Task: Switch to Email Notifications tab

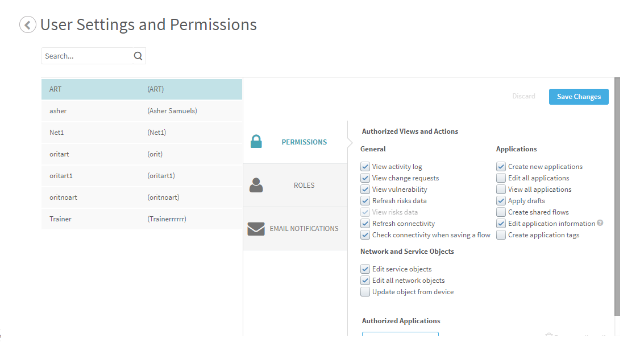Action: (x=304, y=229)
